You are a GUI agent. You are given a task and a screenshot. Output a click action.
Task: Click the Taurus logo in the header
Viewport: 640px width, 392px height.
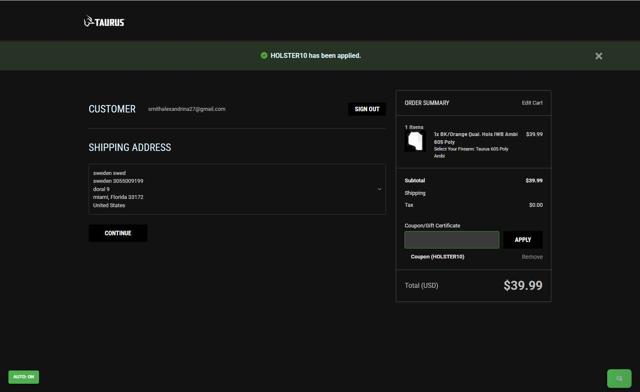(104, 22)
